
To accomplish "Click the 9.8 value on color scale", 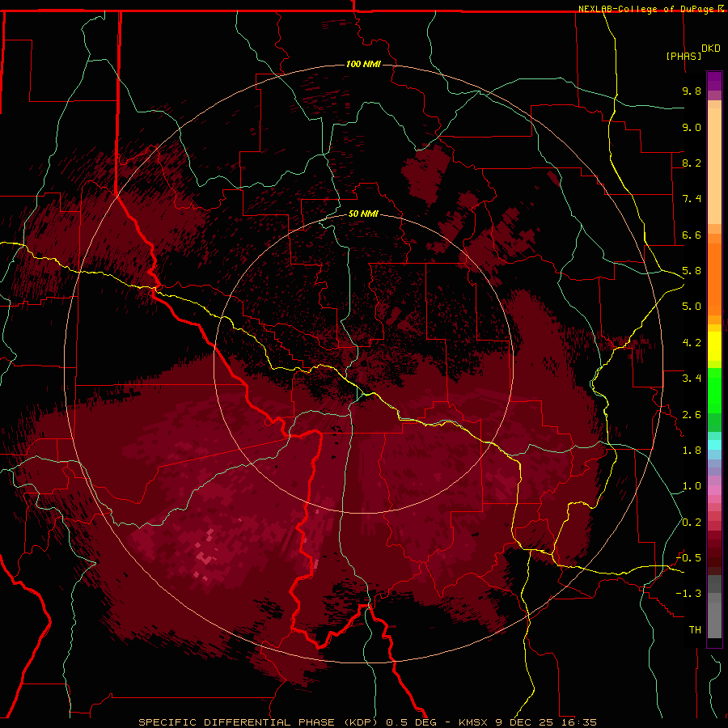I will (x=692, y=91).
